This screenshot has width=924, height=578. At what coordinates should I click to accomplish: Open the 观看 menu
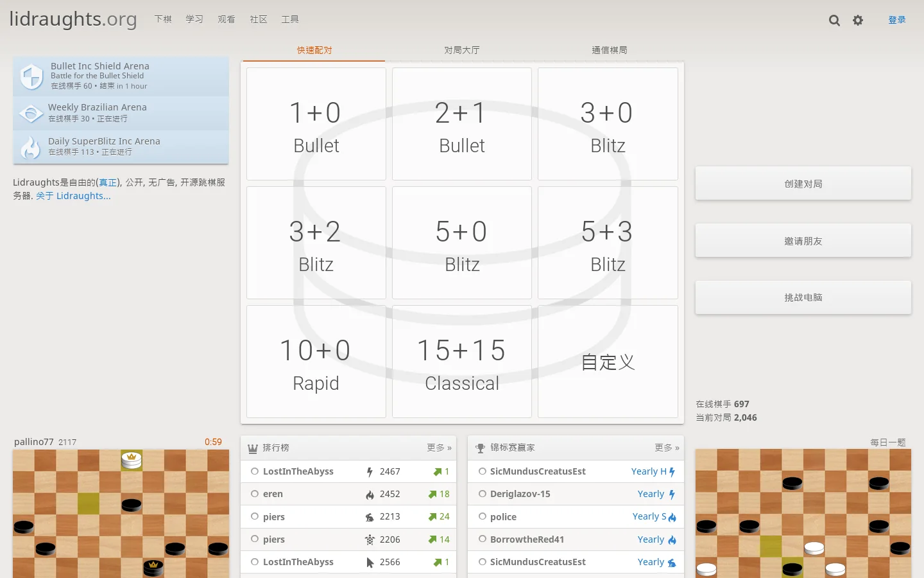click(x=227, y=19)
